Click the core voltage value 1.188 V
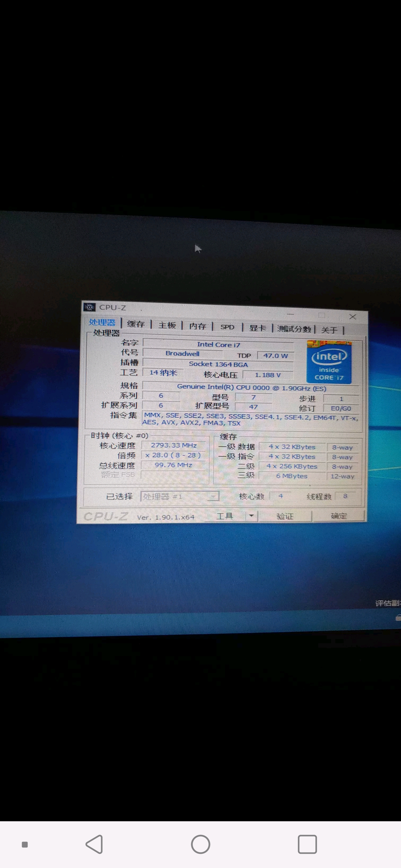 (268, 375)
